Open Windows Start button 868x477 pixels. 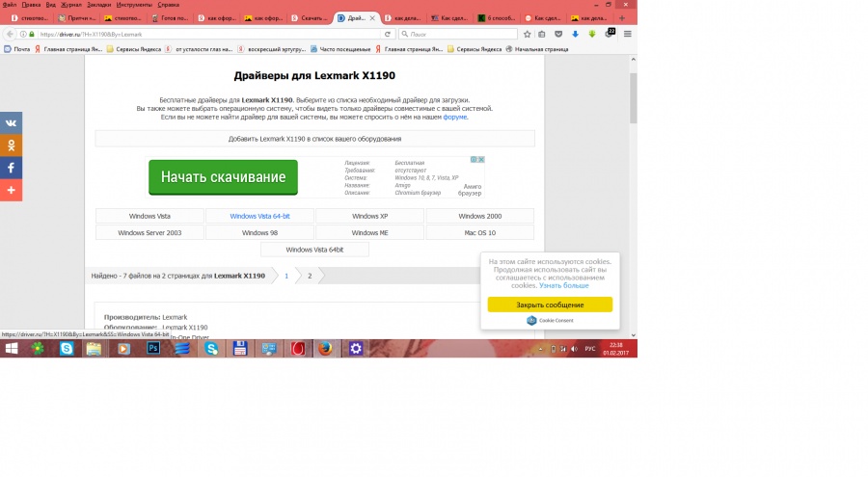click(11, 349)
